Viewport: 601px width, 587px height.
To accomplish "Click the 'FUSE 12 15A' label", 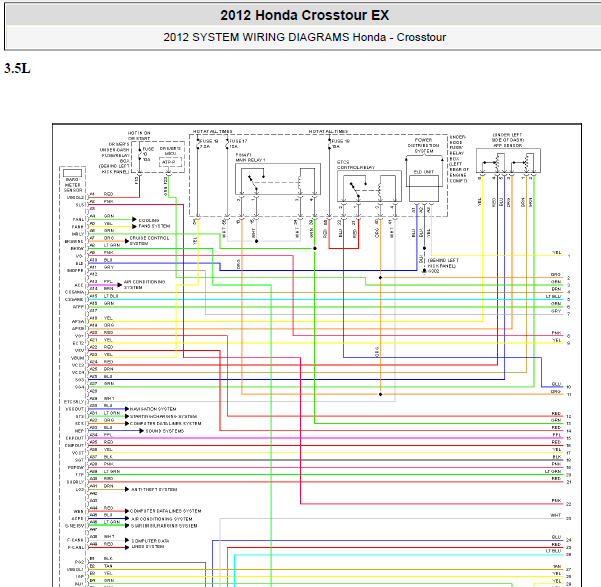I will pyautogui.click(x=341, y=144).
